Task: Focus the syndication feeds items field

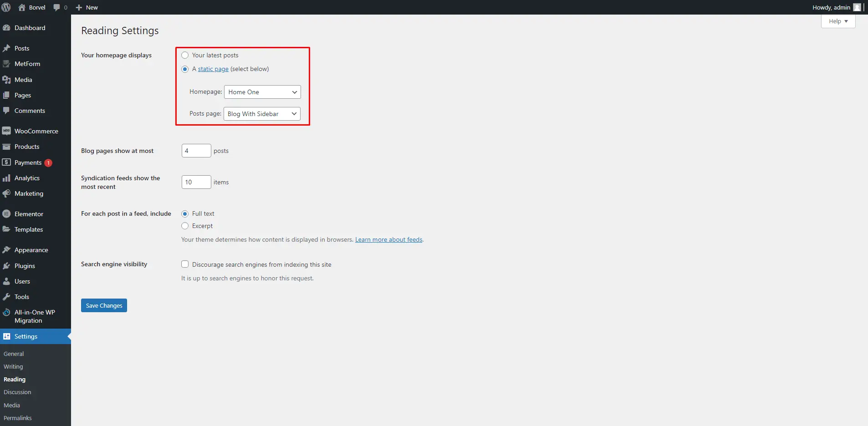Action: click(x=196, y=182)
